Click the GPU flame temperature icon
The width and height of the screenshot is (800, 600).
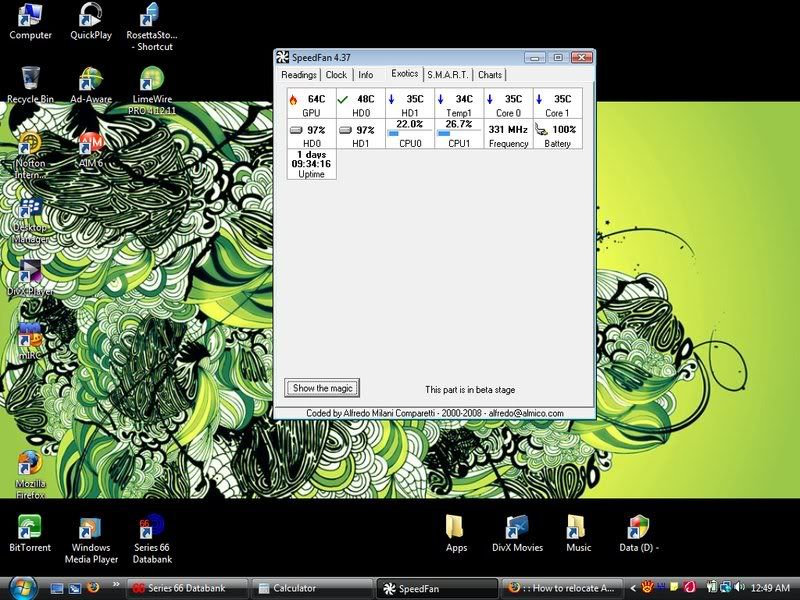294,99
